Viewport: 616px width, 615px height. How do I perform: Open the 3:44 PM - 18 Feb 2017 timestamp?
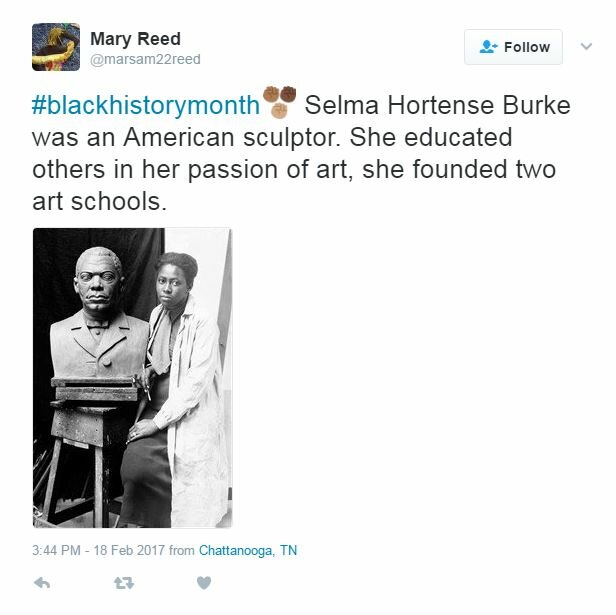click(99, 550)
